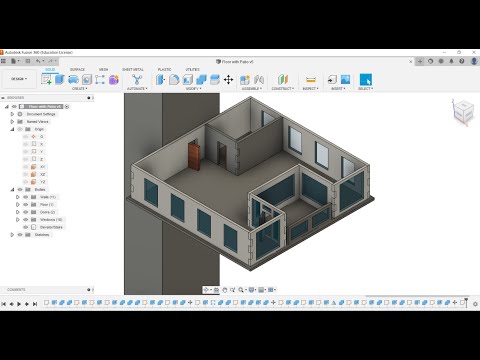
Task: Select the Shell tool
Action: pyautogui.click(x=188, y=79)
